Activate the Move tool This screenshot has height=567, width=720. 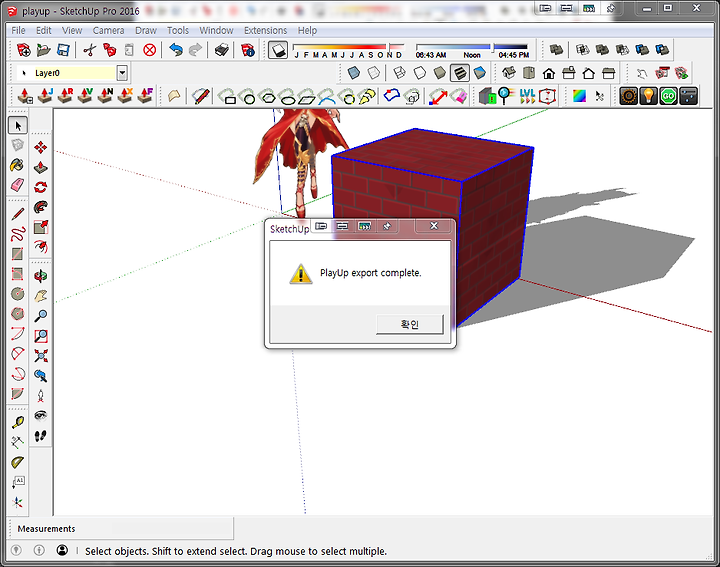41,147
